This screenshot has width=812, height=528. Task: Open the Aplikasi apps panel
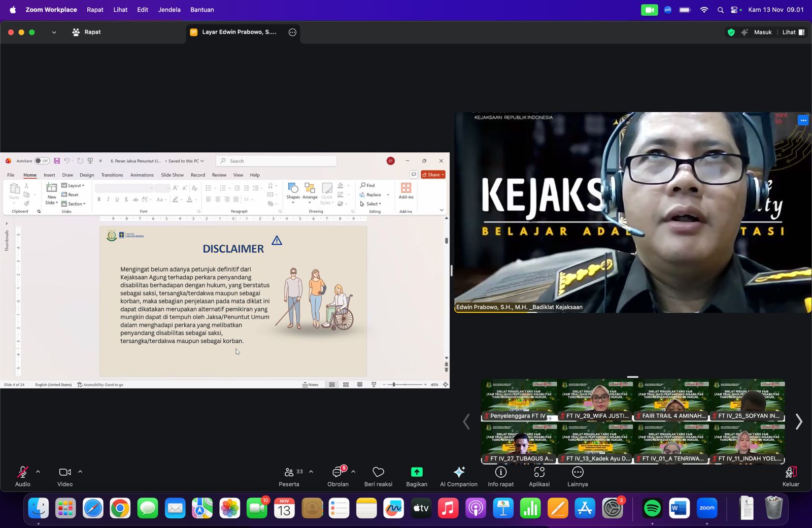[x=539, y=473]
